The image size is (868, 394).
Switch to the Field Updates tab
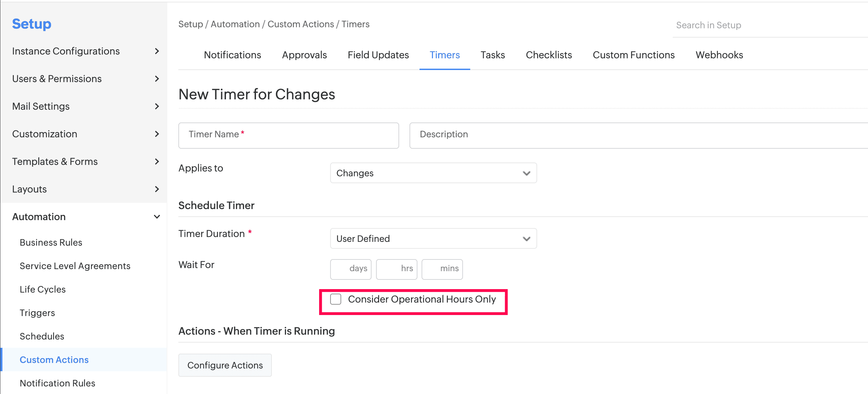378,55
